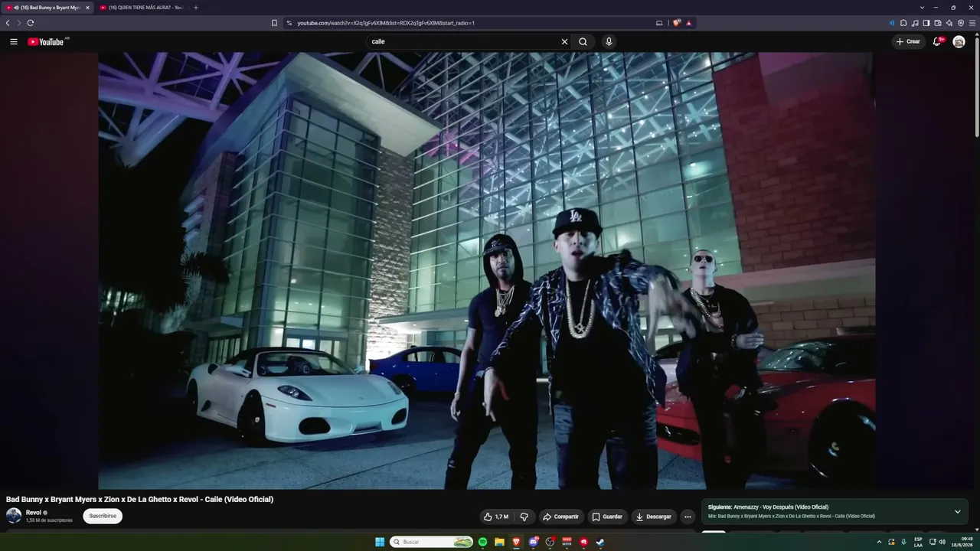
Task: Start voice search with the microphone
Action: (609, 41)
